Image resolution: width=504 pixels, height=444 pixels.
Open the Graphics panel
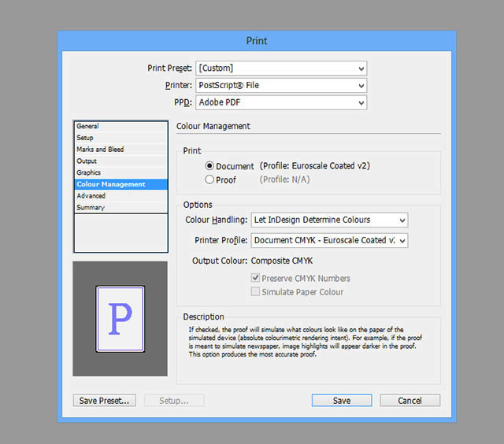[x=120, y=172]
